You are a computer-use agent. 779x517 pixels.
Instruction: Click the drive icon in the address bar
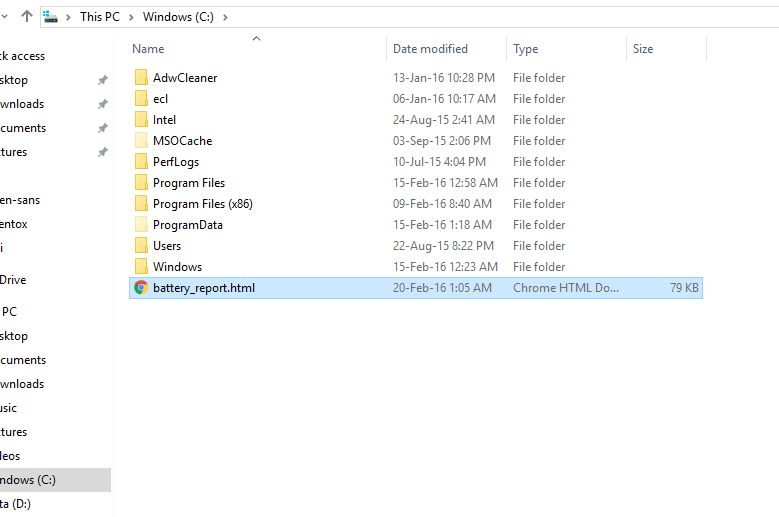(52, 17)
